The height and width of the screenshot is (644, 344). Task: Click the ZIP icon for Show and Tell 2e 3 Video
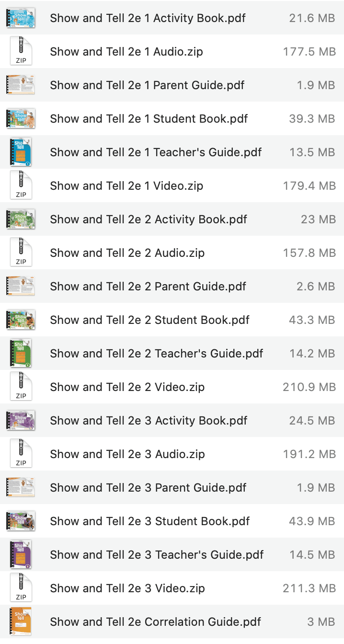21,588
